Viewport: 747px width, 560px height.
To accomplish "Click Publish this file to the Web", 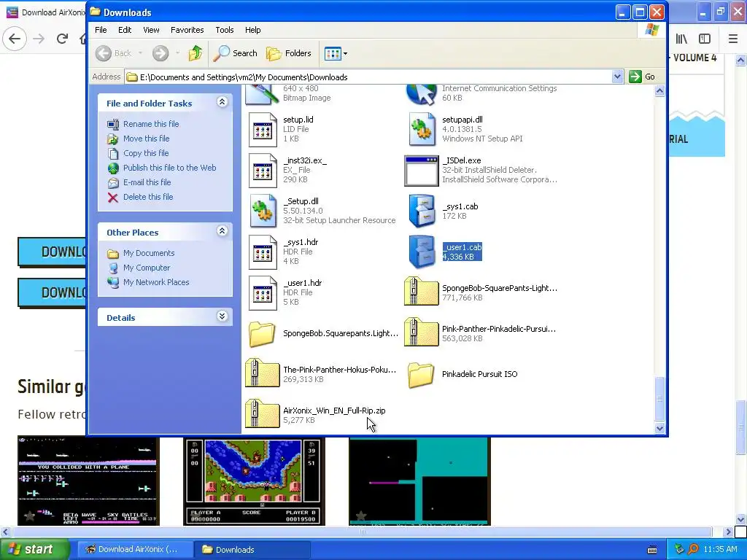I will coord(169,168).
